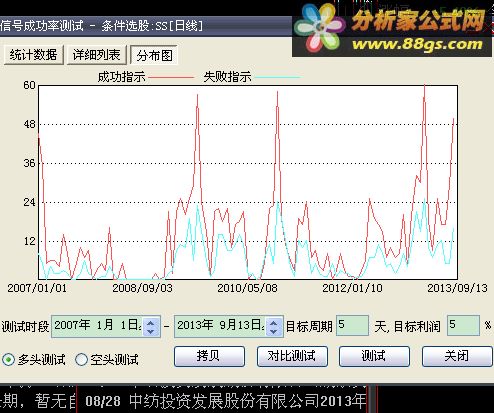Switch to the 详细列表 tab
Viewport: 494px width, 413px height.
coord(96,55)
